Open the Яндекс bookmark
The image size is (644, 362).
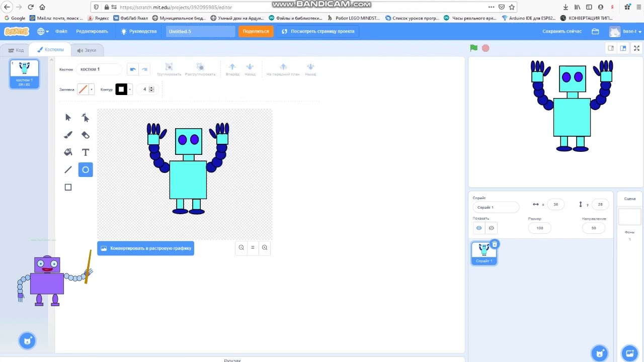tap(98, 18)
